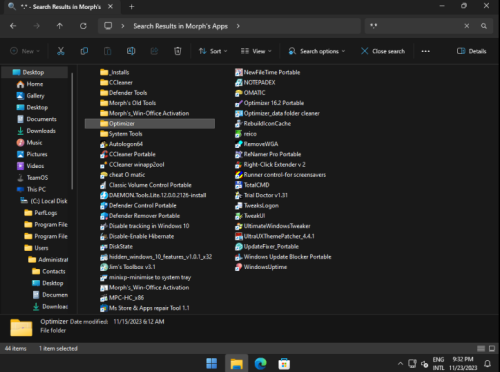Expand breadcrumb chevron after Morph's Apps
Screen dimensions: 500x372
[238, 26]
